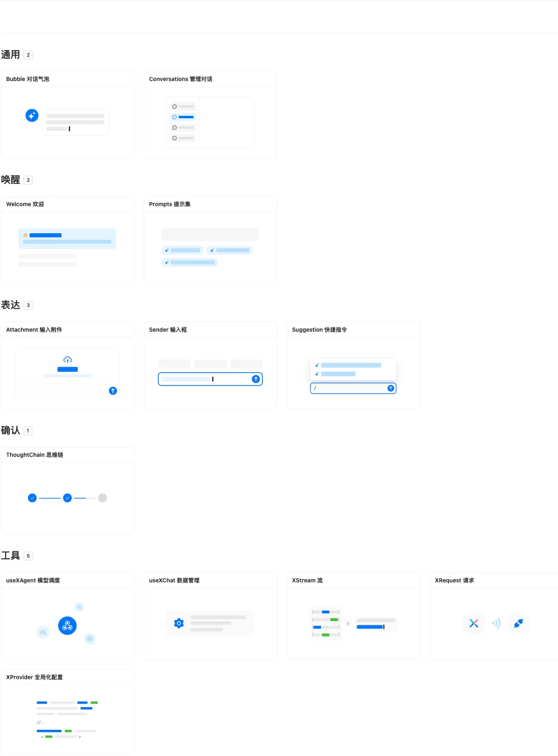
Task: Click the XProvider code illustration thumbnail
Action: pos(68,719)
